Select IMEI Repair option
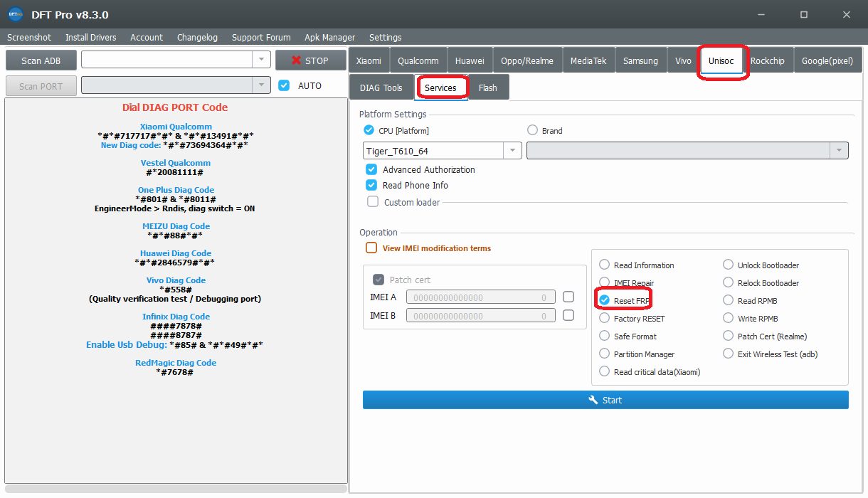Image resolution: width=868 pixels, height=498 pixels. click(x=605, y=282)
